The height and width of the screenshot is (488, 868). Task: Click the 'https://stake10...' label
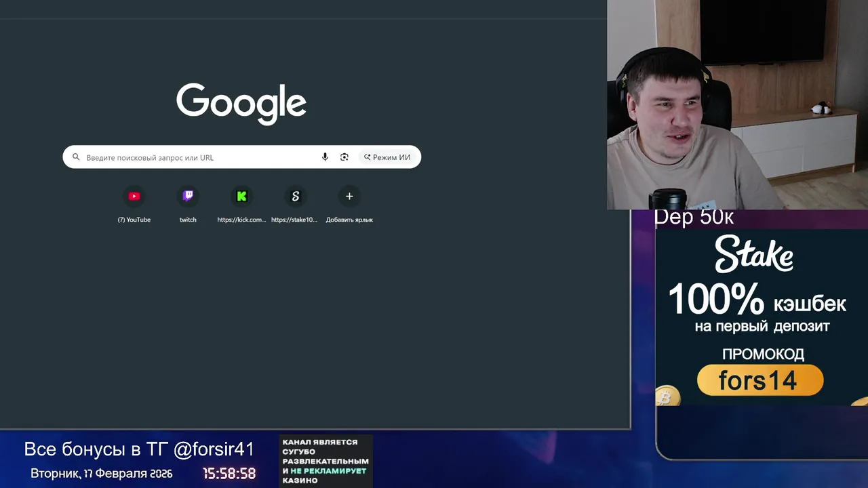click(294, 220)
